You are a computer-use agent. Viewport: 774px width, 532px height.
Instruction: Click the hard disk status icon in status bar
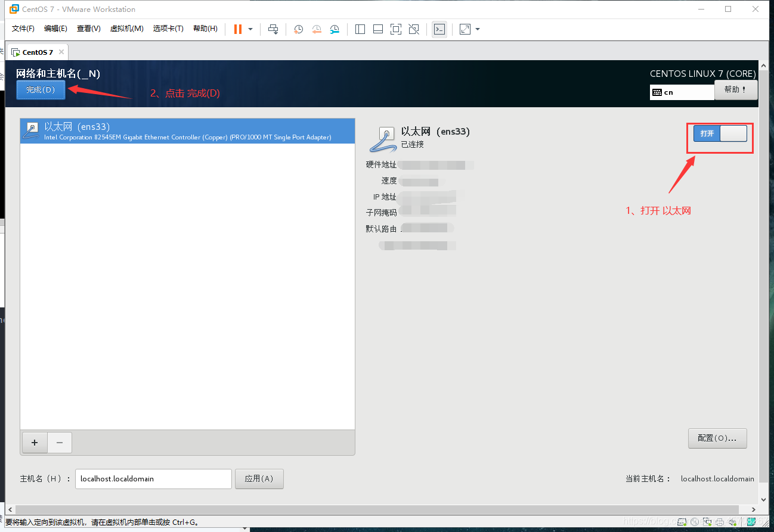682,522
